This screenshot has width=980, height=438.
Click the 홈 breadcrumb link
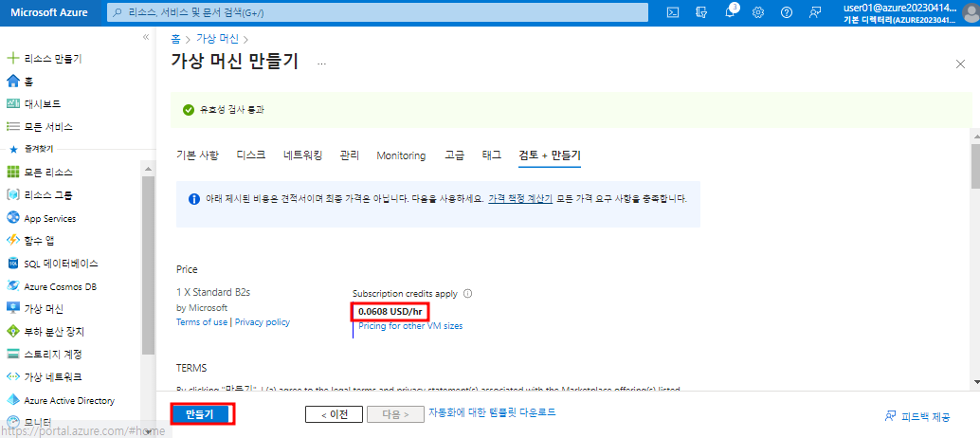175,39
